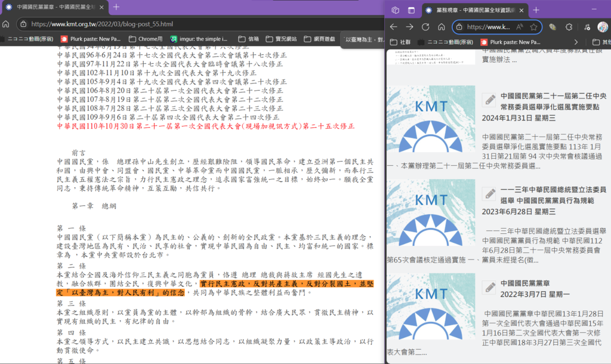Open 網頁遊戲 bookmarks folder
The width and height of the screenshot is (611, 364).
[320, 39]
